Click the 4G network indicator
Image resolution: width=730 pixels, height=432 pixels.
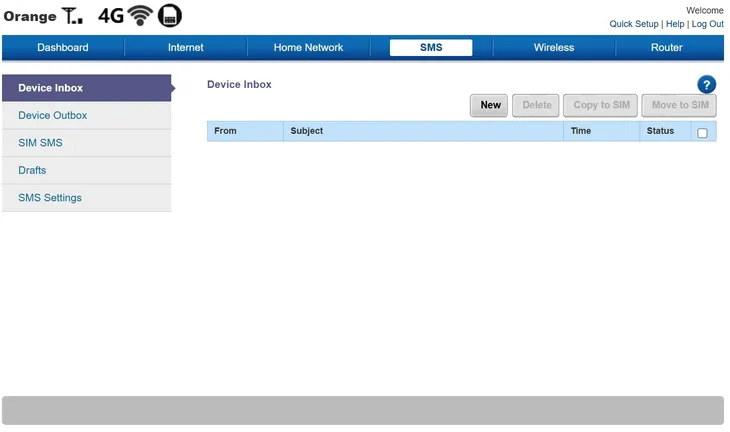tap(110, 16)
